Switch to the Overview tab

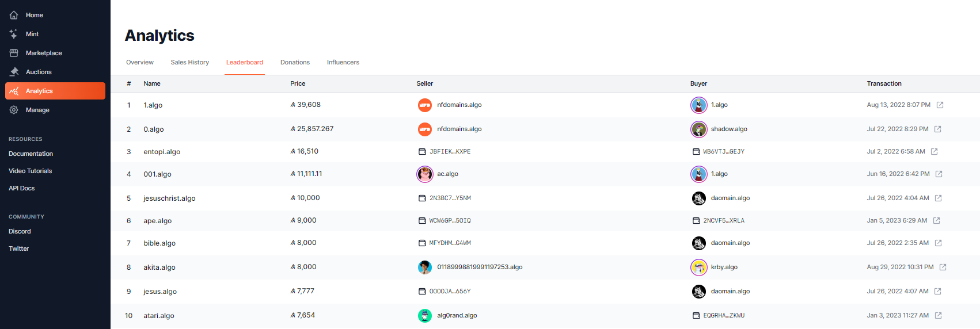click(140, 62)
